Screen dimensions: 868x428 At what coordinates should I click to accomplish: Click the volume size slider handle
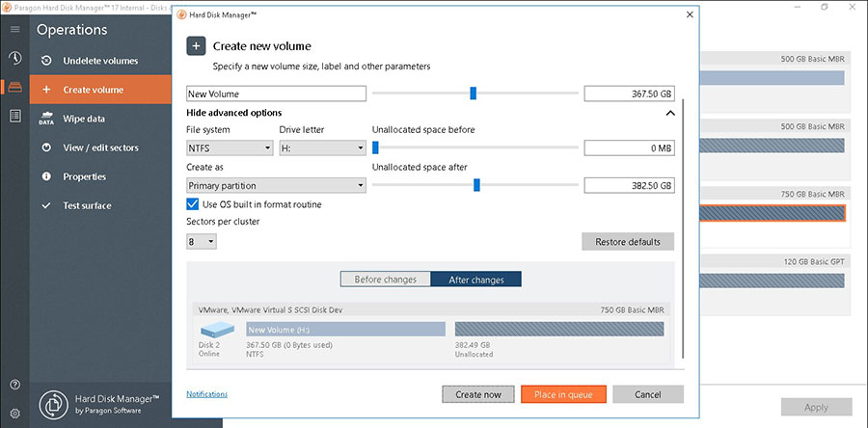tap(473, 94)
